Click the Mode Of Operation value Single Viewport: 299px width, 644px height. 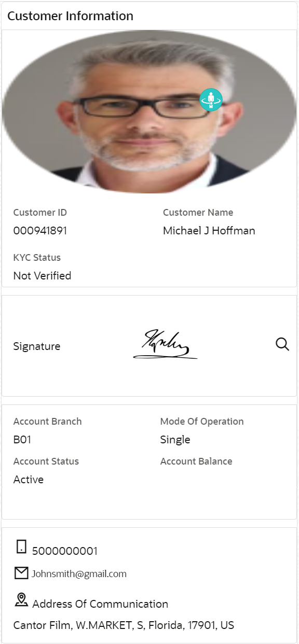(175, 440)
